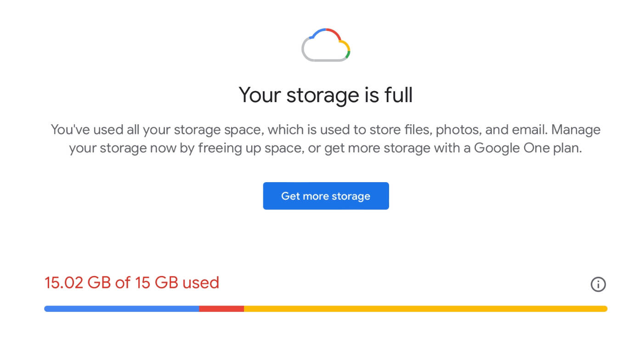Click the "Google One plan" phrase in description

(528, 149)
